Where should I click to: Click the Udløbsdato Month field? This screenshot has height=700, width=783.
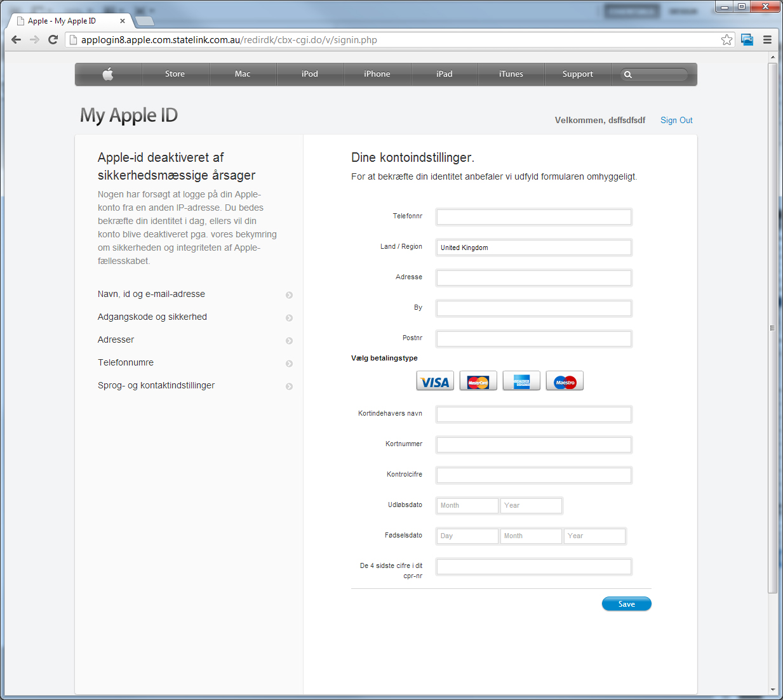[x=467, y=506]
